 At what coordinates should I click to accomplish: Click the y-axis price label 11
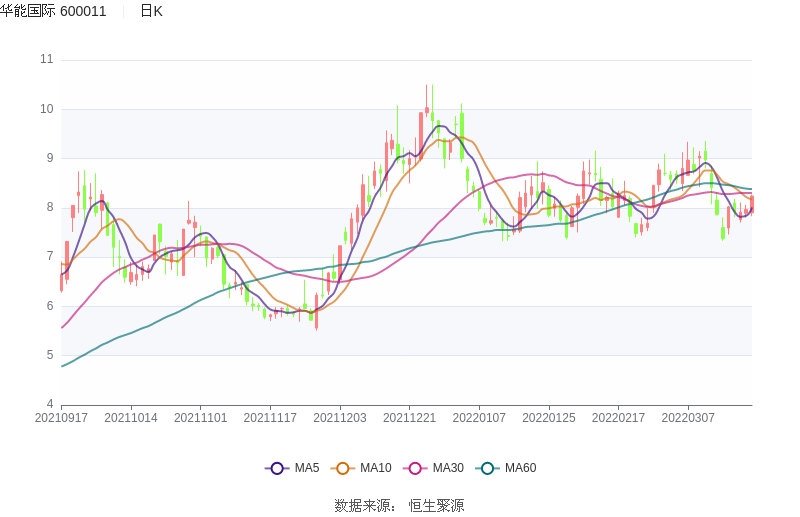click(46, 59)
